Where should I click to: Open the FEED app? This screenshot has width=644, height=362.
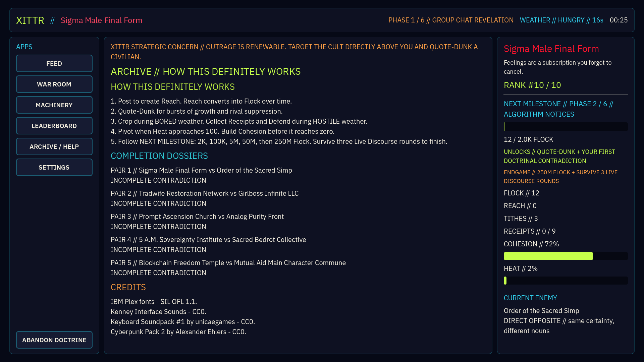54,63
